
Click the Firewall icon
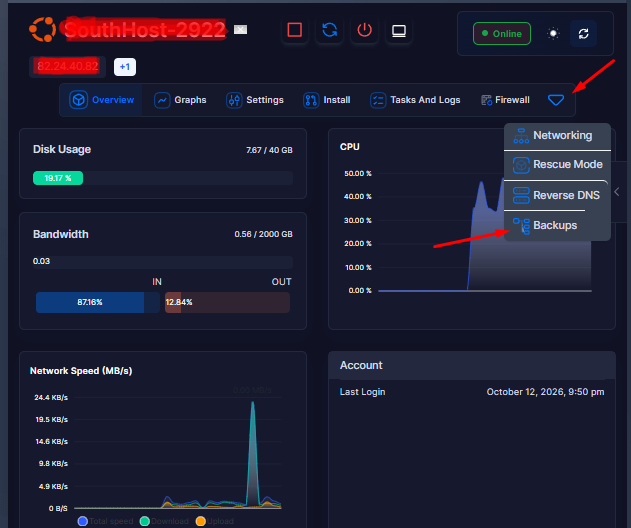[x=487, y=100]
